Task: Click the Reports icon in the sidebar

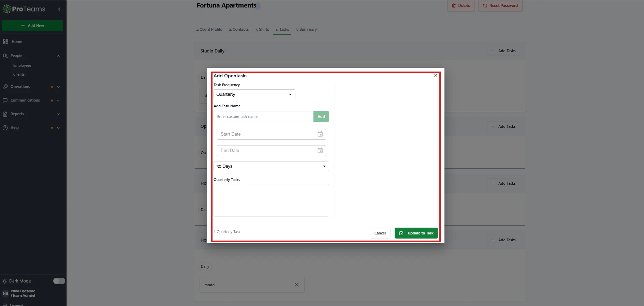Action: click(5, 114)
